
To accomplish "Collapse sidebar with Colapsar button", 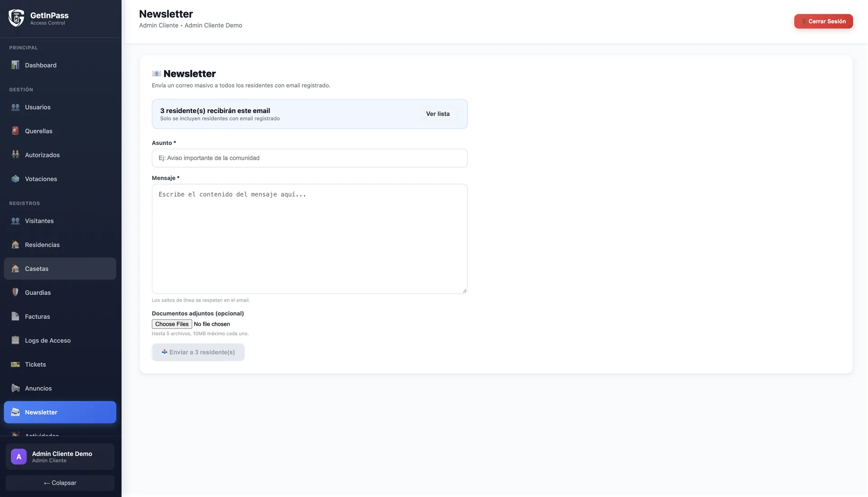I will coord(60,483).
